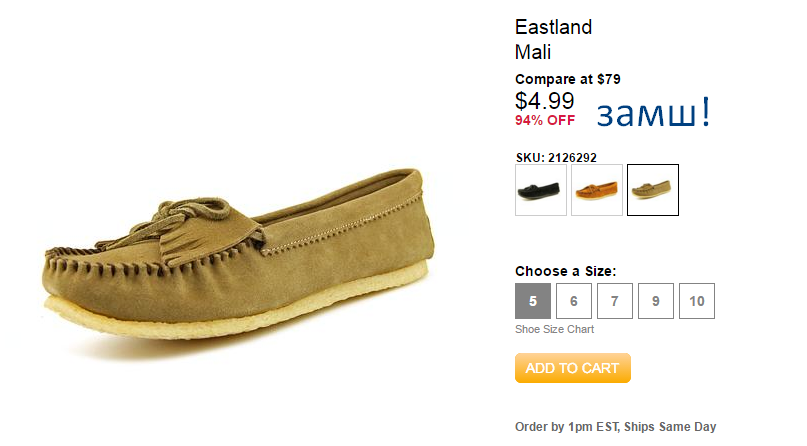807x446 pixels.
Task: Click the Choose a Size label
Action: click(x=566, y=271)
